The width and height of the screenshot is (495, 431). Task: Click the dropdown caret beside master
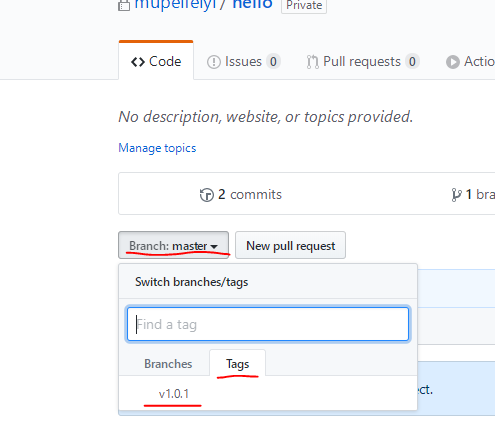(214, 247)
